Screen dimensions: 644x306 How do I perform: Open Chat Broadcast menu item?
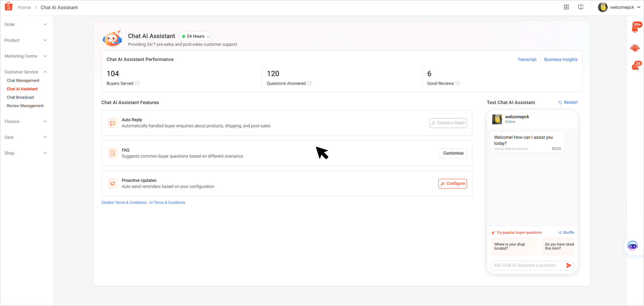coord(21,97)
